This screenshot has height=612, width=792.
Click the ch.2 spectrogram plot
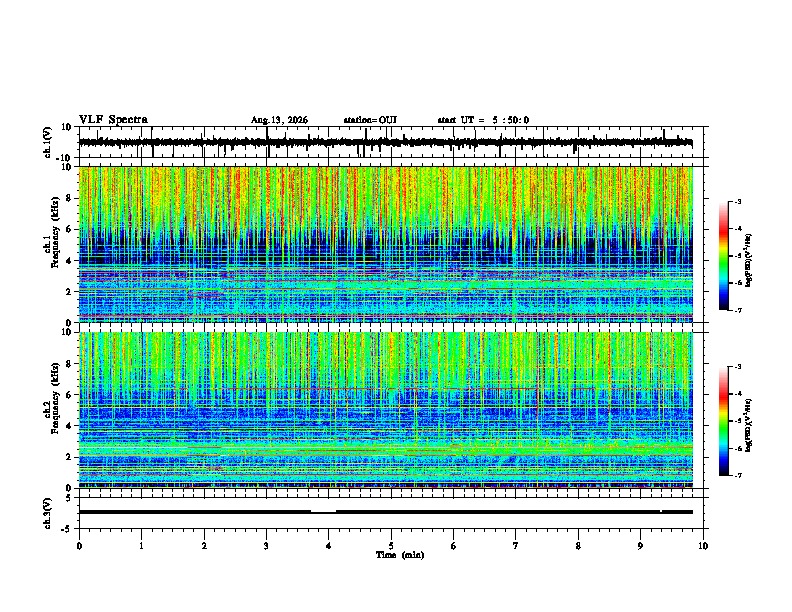tap(386, 410)
